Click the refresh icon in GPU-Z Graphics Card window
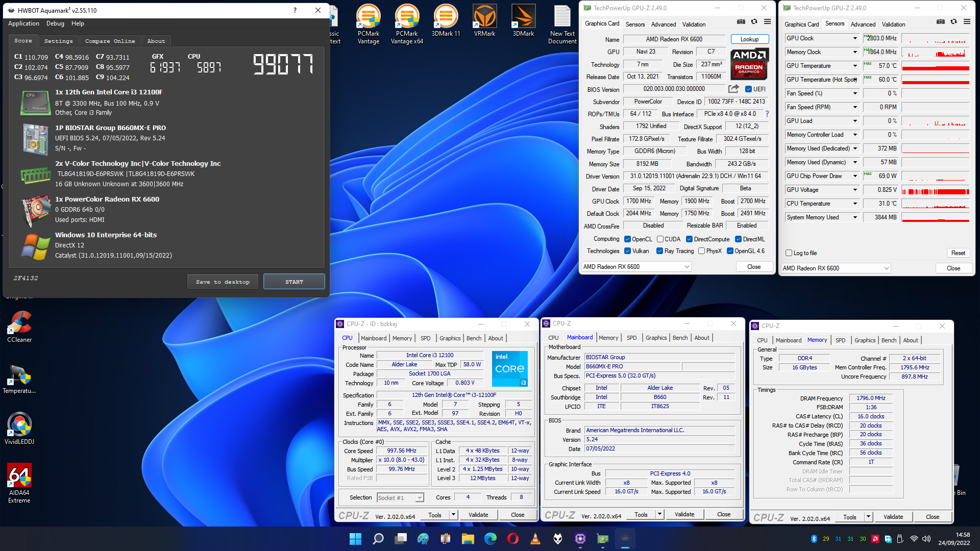Viewport: 980px width, 551px height. point(754,22)
